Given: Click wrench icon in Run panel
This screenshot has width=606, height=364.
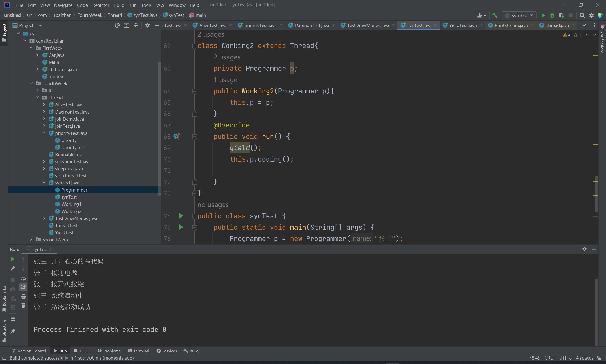Looking at the screenshot, I should coord(13,268).
